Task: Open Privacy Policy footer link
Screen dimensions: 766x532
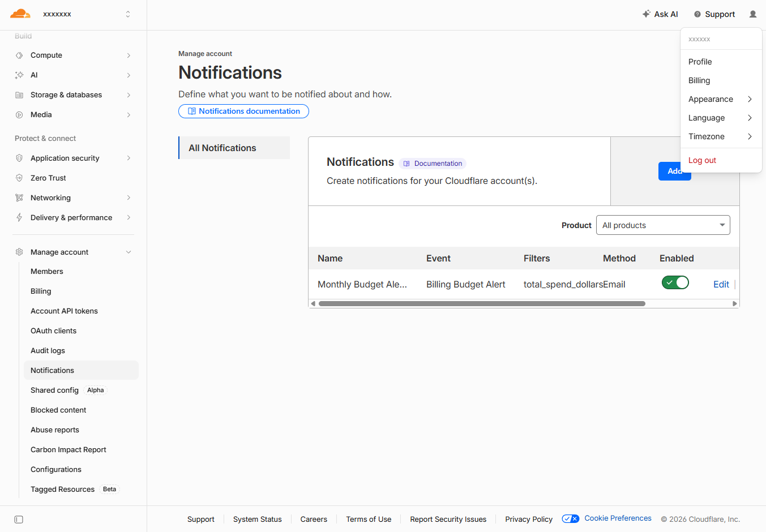Action: [529, 520]
